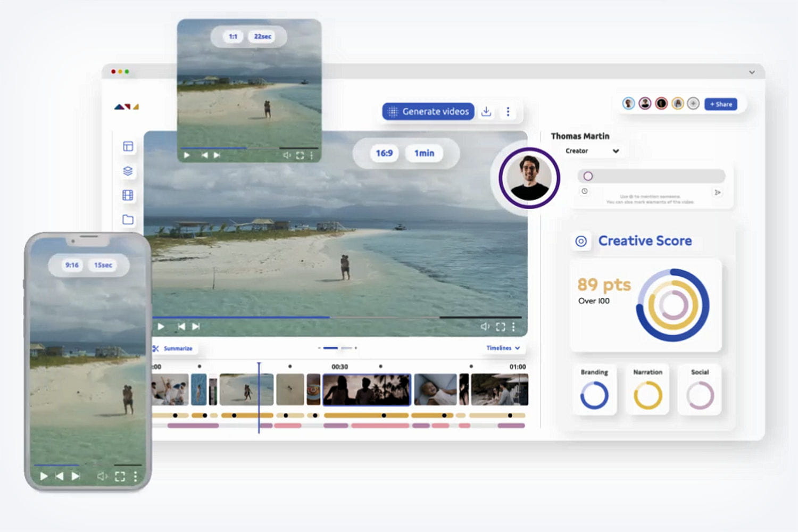Select the sunset silhouette clip thumbnail in timeline

point(367,389)
